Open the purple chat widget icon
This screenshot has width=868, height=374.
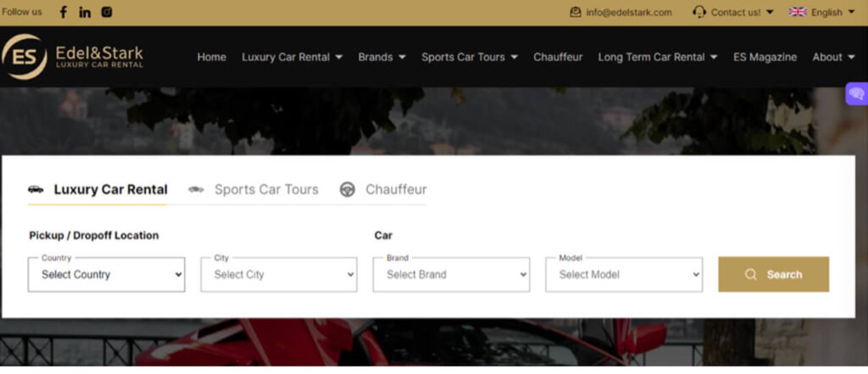tap(857, 93)
